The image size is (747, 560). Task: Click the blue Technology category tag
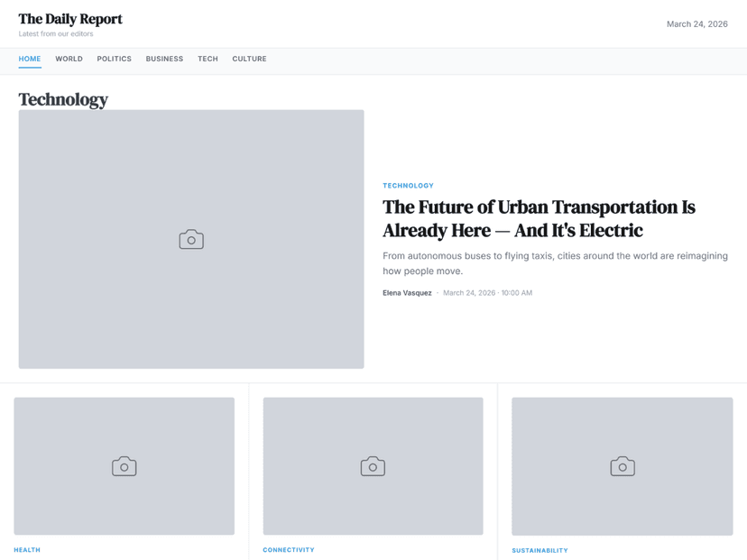(x=409, y=186)
